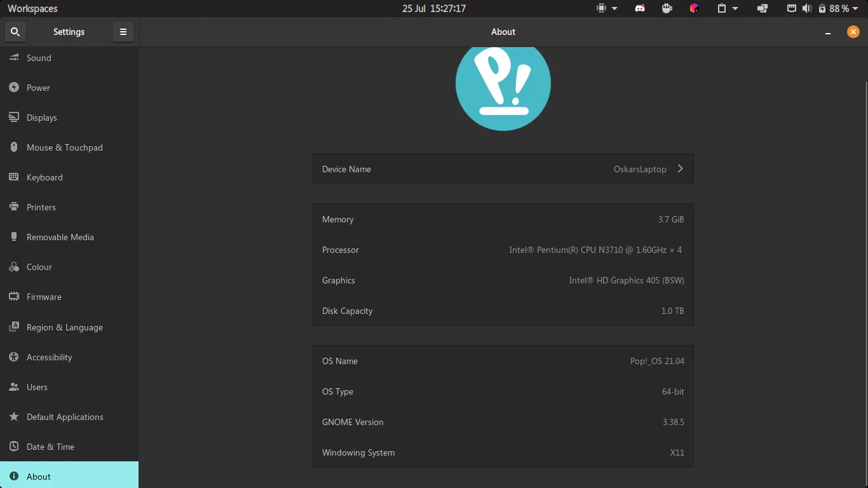Click the Disk Capacity value 1.0 TB
The height and width of the screenshot is (488, 868).
click(673, 311)
